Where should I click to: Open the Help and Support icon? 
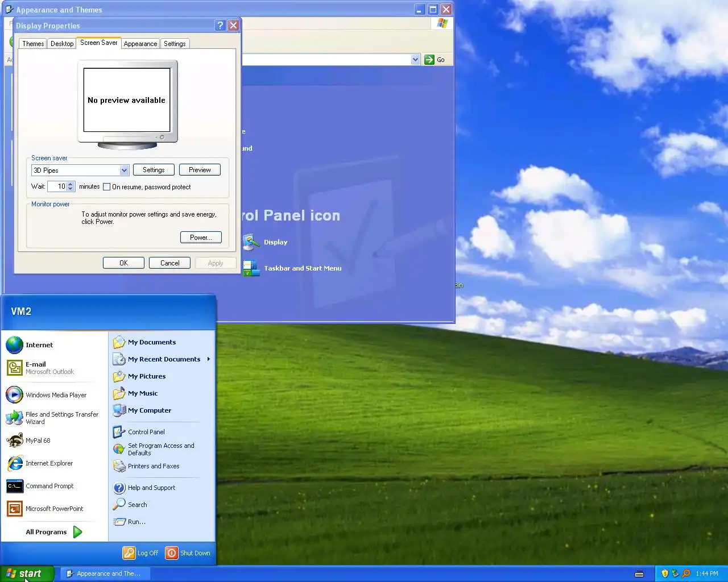[x=119, y=488]
